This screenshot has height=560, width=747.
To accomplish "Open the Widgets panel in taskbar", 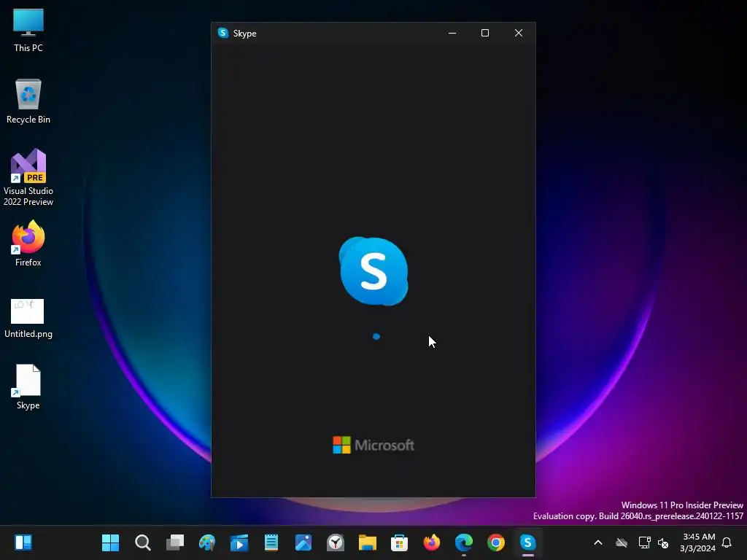I will 23,542.
